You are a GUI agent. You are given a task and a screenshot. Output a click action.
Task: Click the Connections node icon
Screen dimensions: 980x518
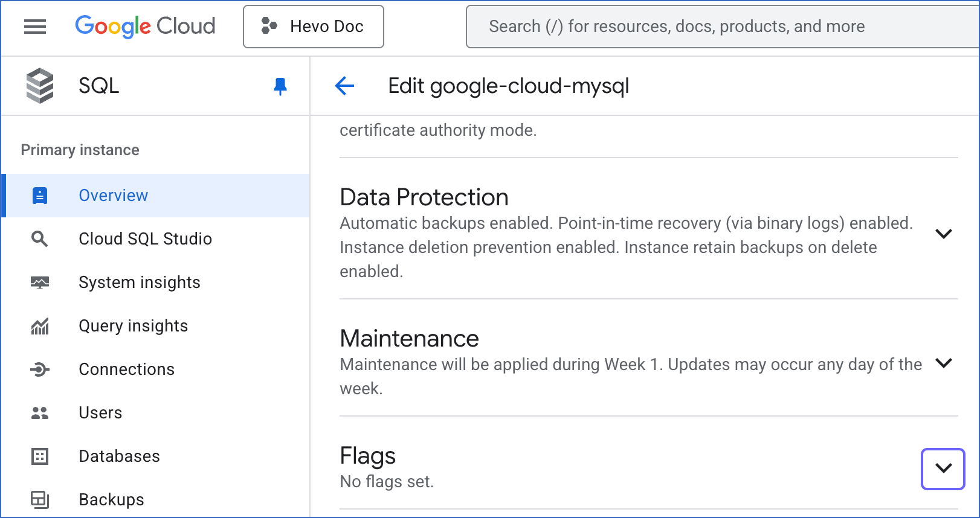(40, 369)
